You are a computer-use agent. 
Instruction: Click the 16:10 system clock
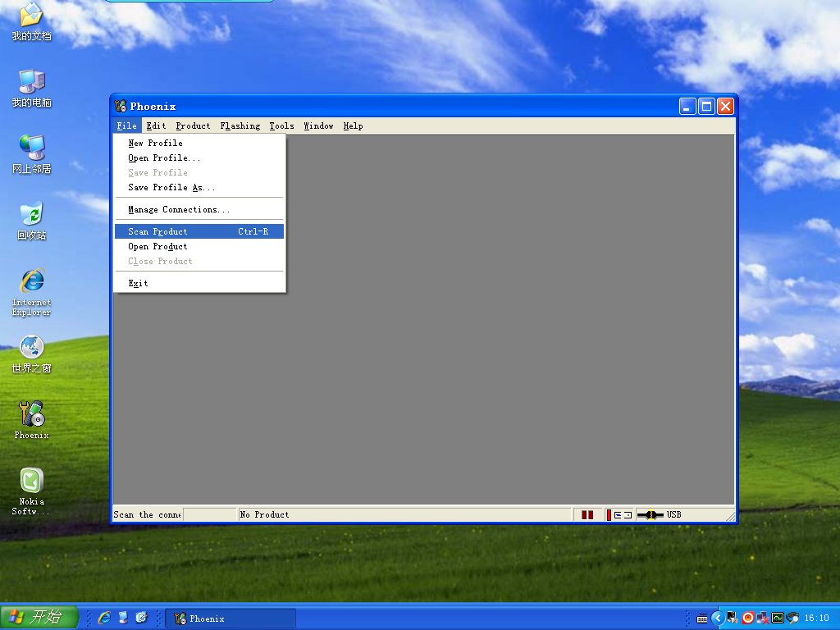pos(816,619)
